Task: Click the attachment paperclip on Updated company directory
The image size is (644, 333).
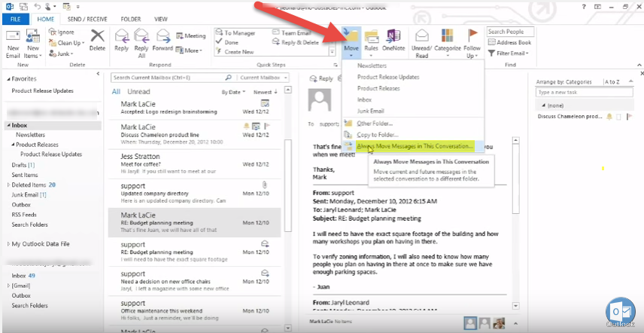Action: pyautogui.click(x=266, y=185)
